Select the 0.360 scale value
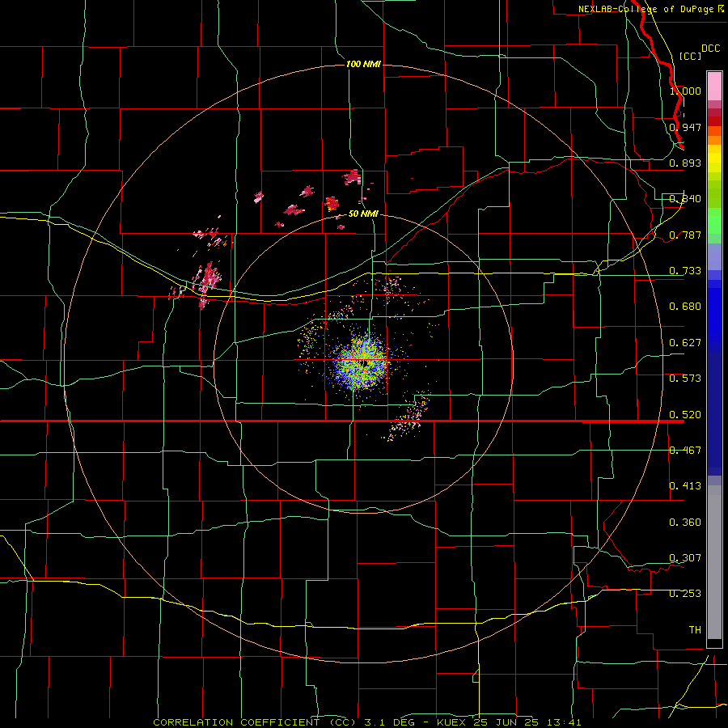The height and width of the screenshot is (728, 728). (x=685, y=522)
